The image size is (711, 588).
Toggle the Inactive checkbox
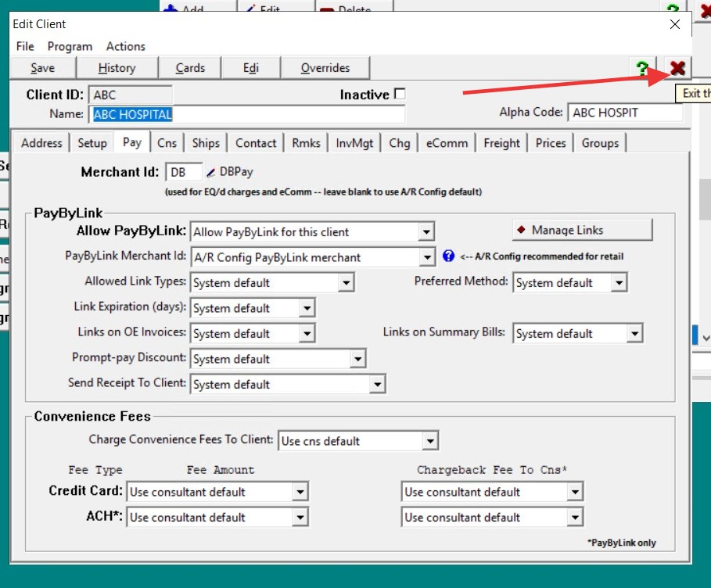[x=400, y=94]
